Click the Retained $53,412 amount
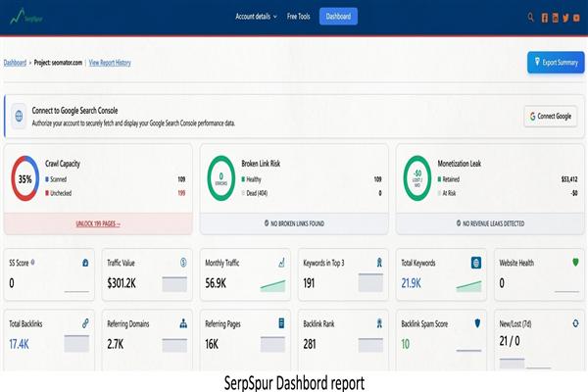The width and height of the screenshot is (588, 392). pos(569,179)
